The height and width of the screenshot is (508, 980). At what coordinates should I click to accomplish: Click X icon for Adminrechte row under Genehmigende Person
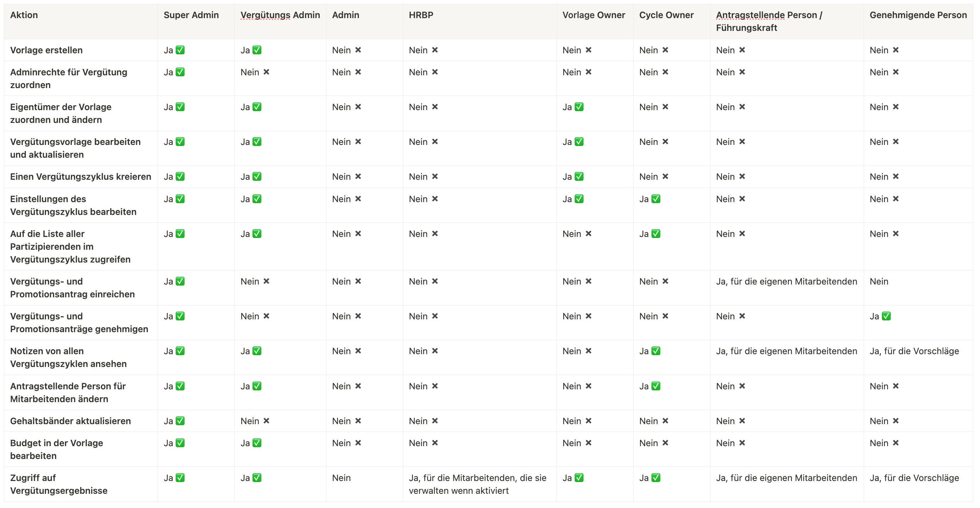click(896, 72)
